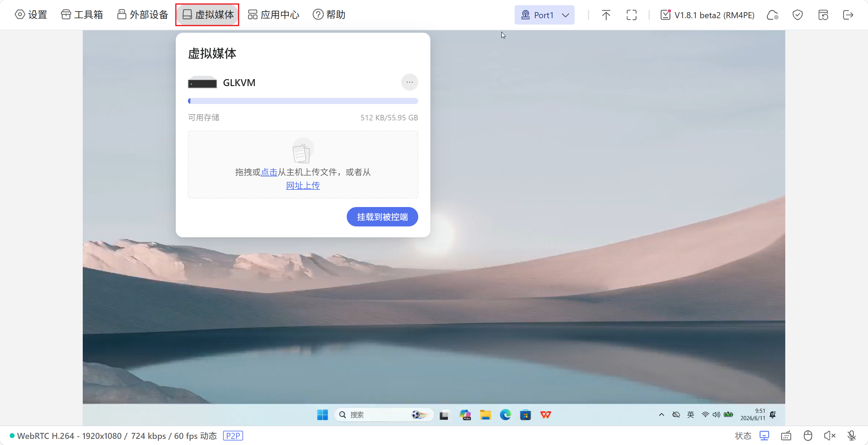Viewport: 868px width, 445px height.
Task: Click the WebRTC H.264 stream status text
Action: pyautogui.click(x=117, y=436)
